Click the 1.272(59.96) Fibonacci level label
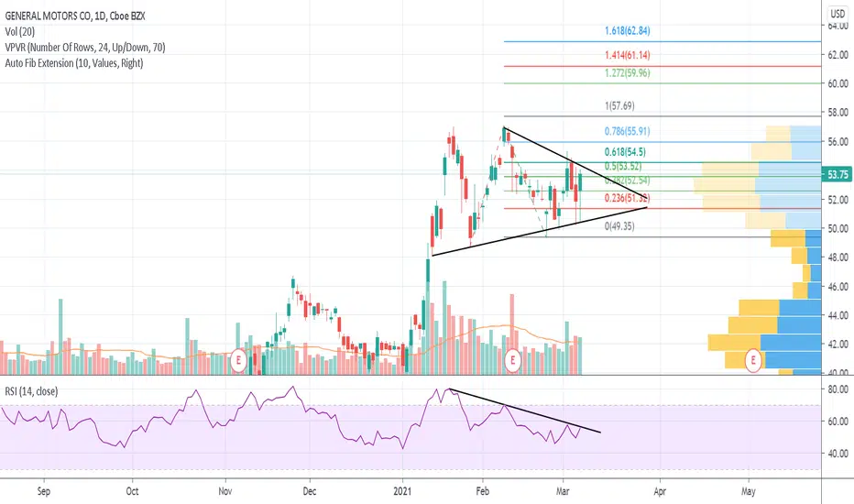This screenshot has height=504, width=854. click(627, 73)
